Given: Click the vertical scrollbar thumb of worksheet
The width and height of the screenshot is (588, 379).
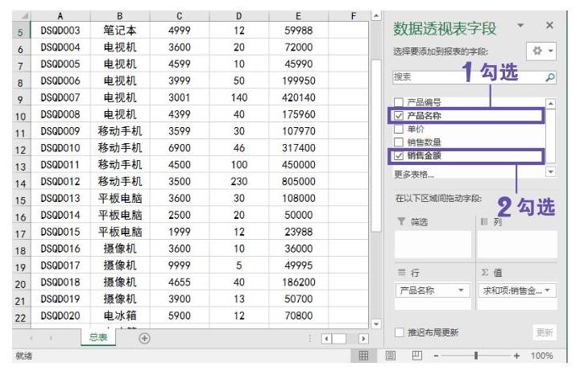Looking at the screenshot, I should click(376, 146).
